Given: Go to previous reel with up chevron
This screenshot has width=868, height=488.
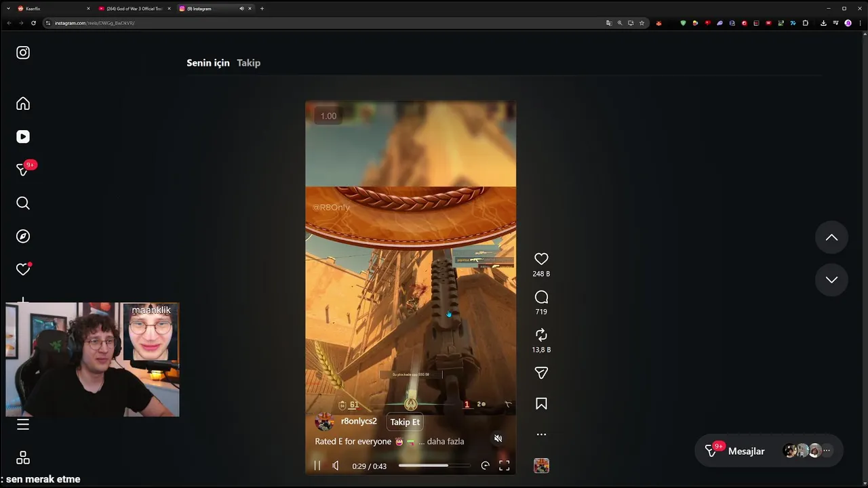Looking at the screenshot, I should click(831, 238).
